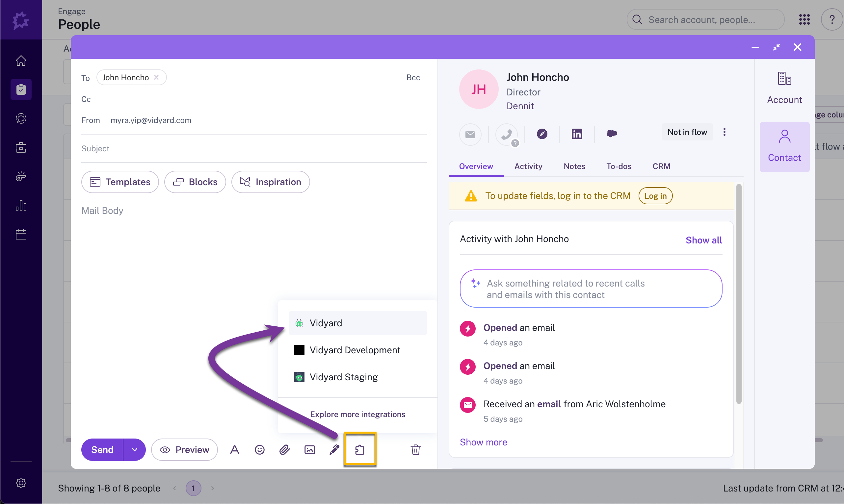The width and height of the screenshot is (844, 504).
Task: Click the text formatting A icon
Action: tap(234, 450)
